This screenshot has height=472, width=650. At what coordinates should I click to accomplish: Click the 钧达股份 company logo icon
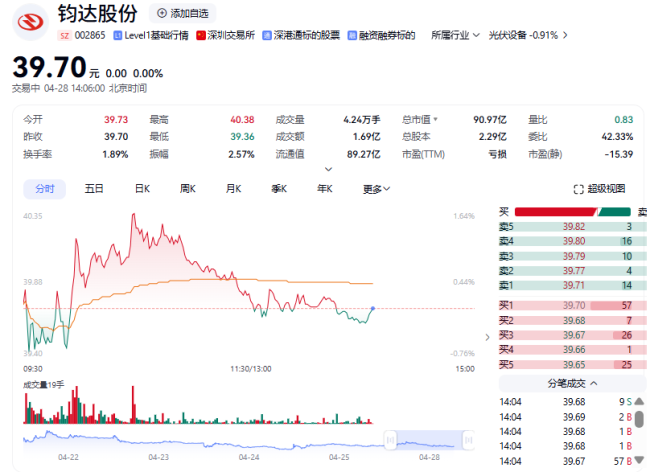pyautogui.click(x=31, y=22)
